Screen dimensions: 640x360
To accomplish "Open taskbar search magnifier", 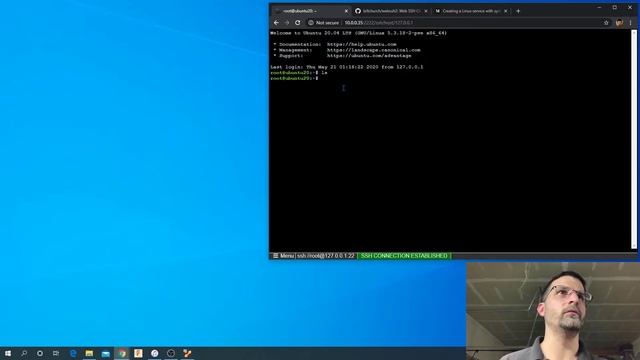I will pos(24,353).
